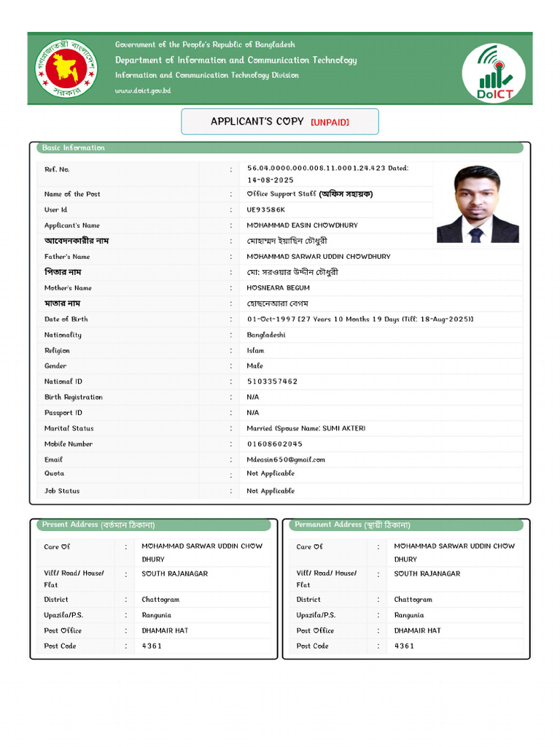
Task: Click Present Address post code 4361
Action: (x=152, y=646)
